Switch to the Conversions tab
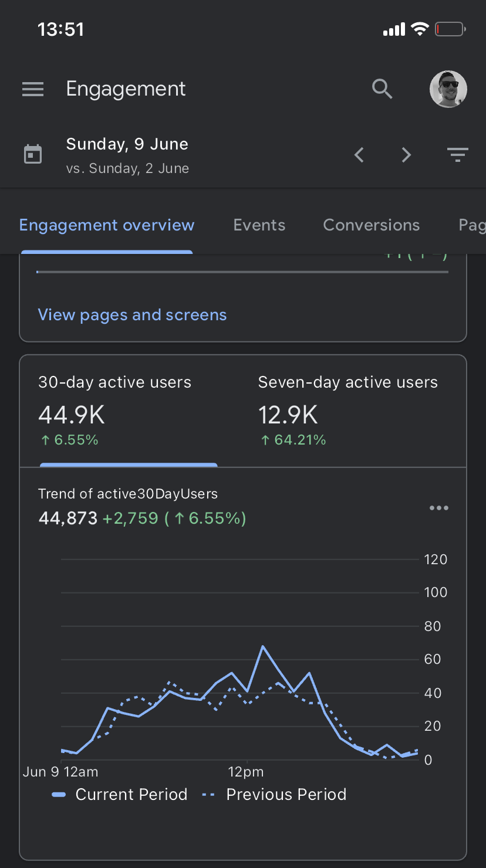The width and height of the screenshot is (486, 868). [371, 225]
